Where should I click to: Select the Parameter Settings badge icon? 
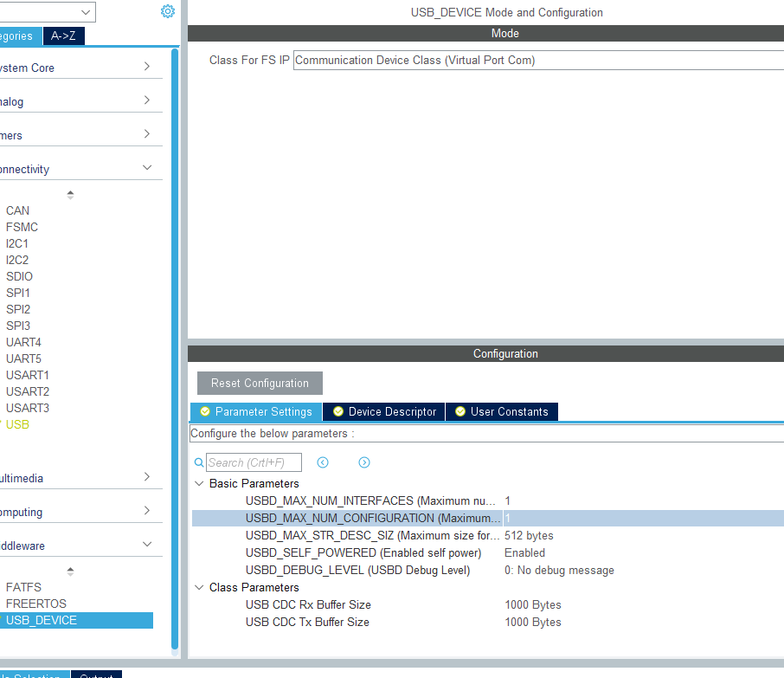coord(205,411)
